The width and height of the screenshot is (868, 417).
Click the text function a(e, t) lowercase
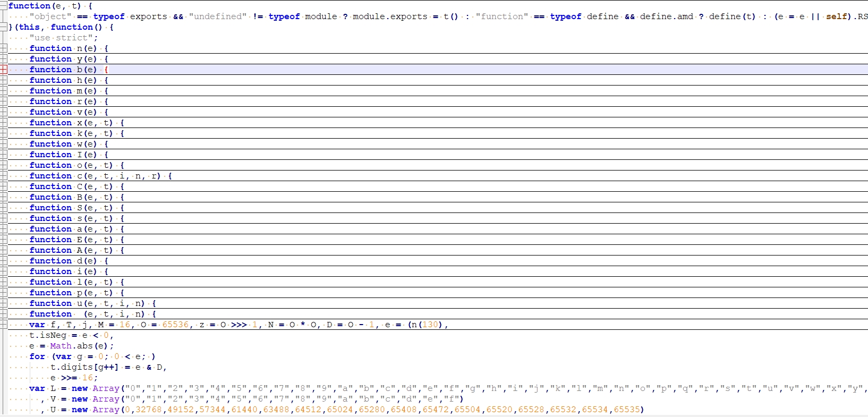72,229
